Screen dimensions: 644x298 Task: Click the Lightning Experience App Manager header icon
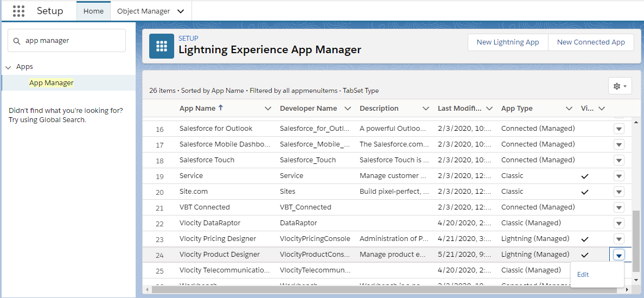pos(162,46)
